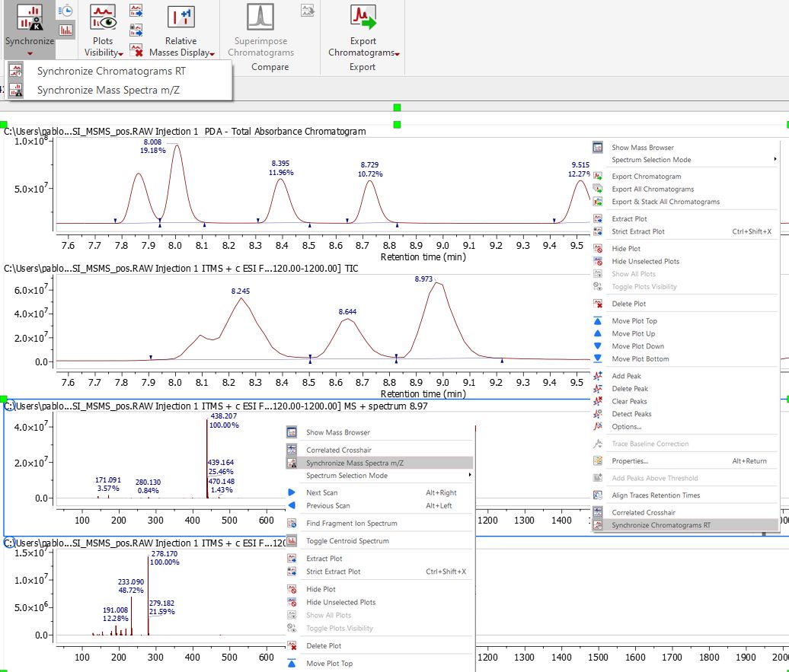
Task: Click Move Plot Top in chromatogram context menu
Action: pos(685,321)
